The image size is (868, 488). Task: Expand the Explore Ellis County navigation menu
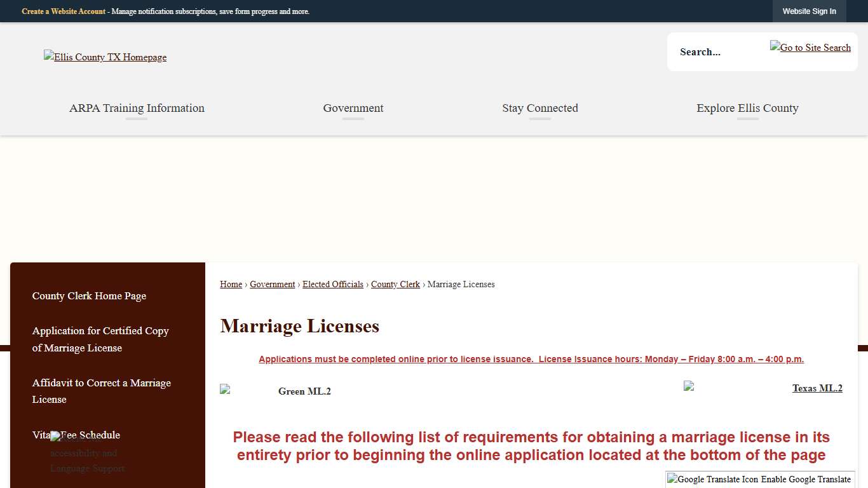tap(747, 108)
